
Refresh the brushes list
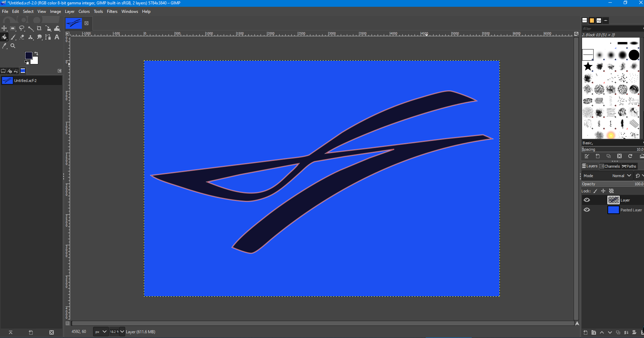pos(630,156)
